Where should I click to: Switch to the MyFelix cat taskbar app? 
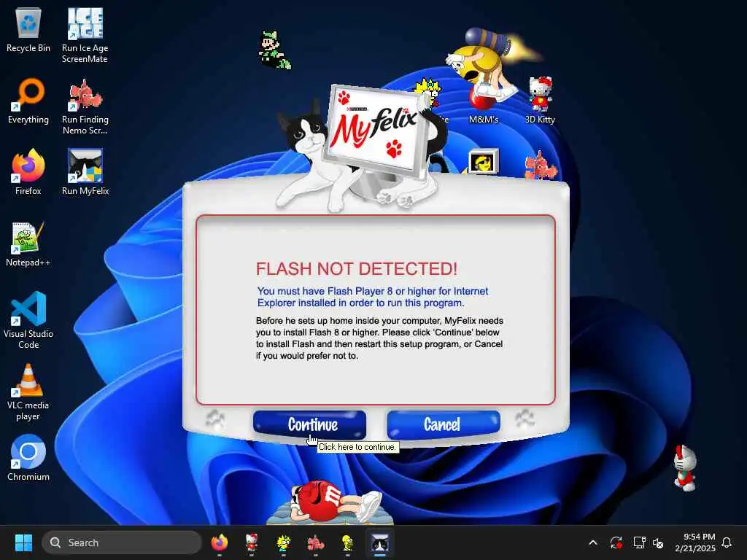pyautogui.click(x=379, y=542)
